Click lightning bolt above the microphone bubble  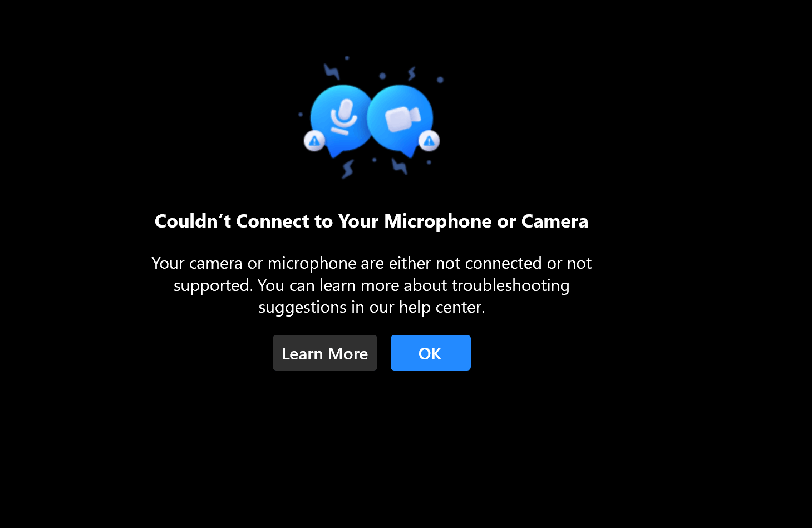[332, 71]
